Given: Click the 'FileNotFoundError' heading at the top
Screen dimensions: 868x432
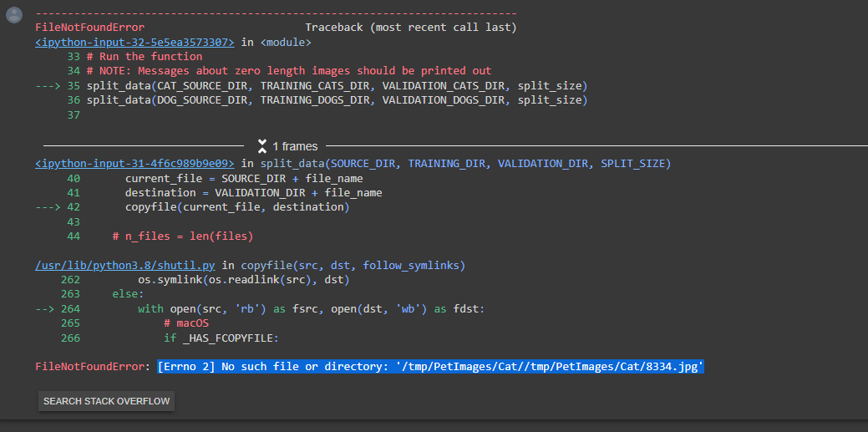Looking at the screenshot, I should 90,27.
